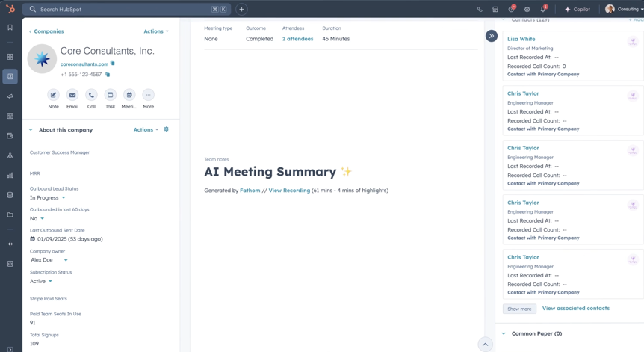
Task: Expand the Common Paper section
Action: 504,333
